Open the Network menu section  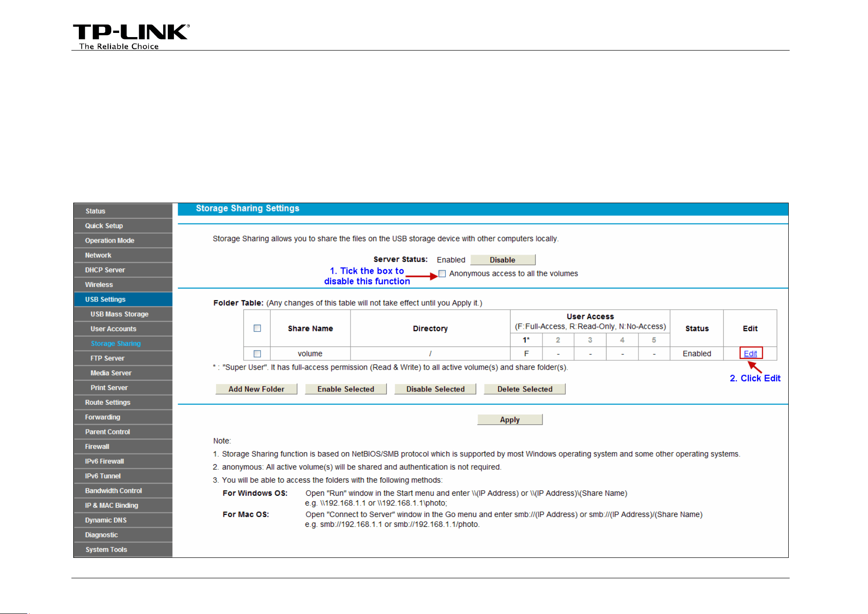[123, 255]
